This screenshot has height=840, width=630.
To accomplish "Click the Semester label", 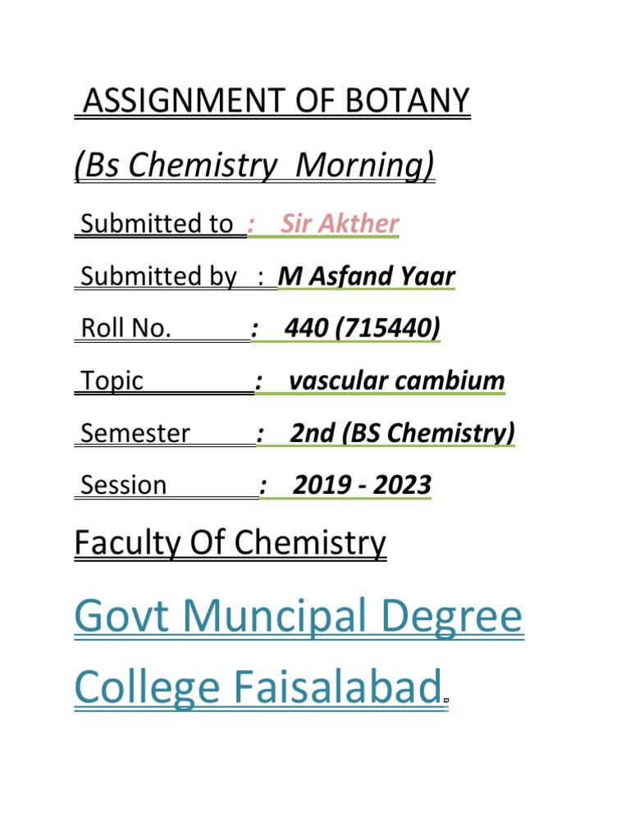I will pyautogui.click(x=135, y=433).
